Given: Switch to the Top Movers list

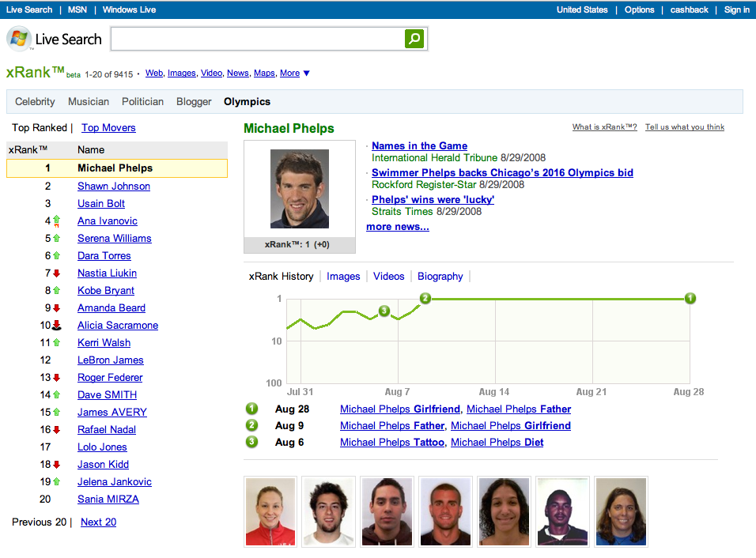Looking at the screenshot, I should 108,128.
